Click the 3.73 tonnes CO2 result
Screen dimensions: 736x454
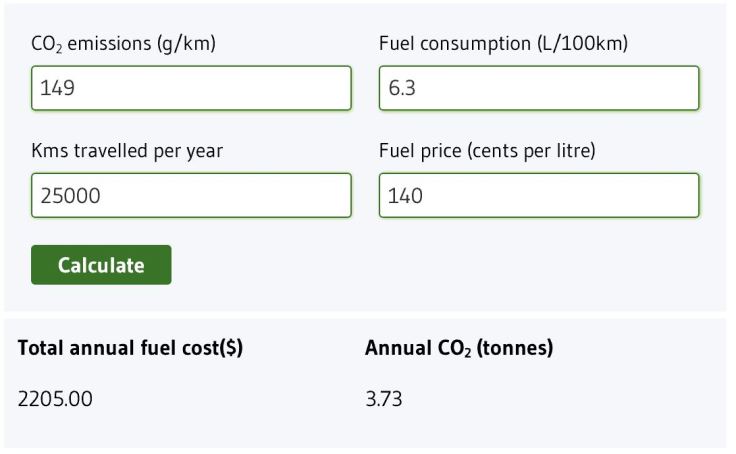tap(384, 399)
